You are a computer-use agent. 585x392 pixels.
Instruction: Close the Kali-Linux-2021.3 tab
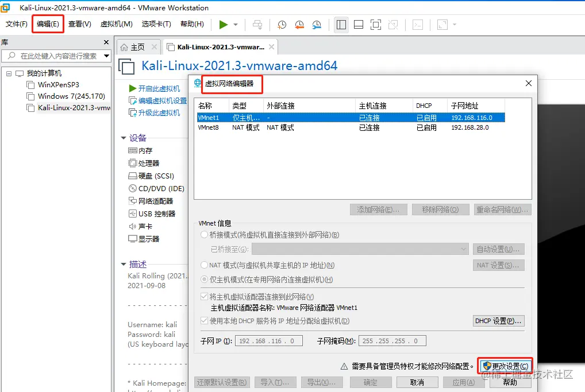[272, 47]
